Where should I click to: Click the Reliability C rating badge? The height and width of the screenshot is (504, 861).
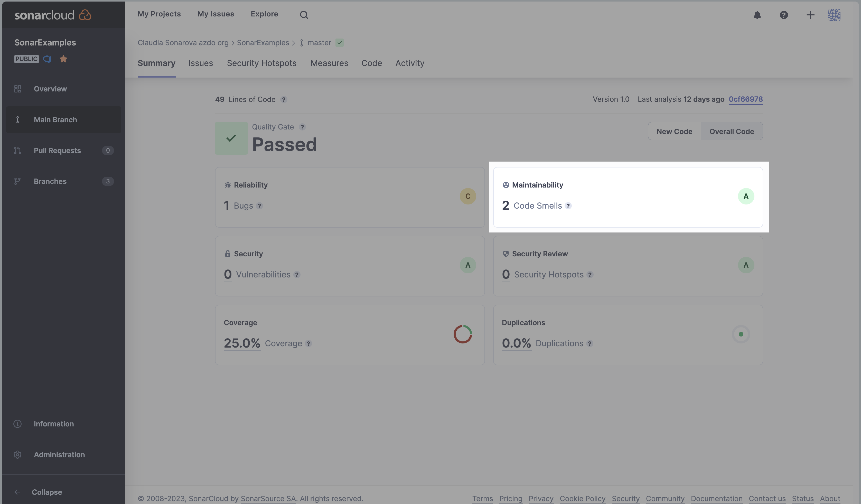point(468,196)
